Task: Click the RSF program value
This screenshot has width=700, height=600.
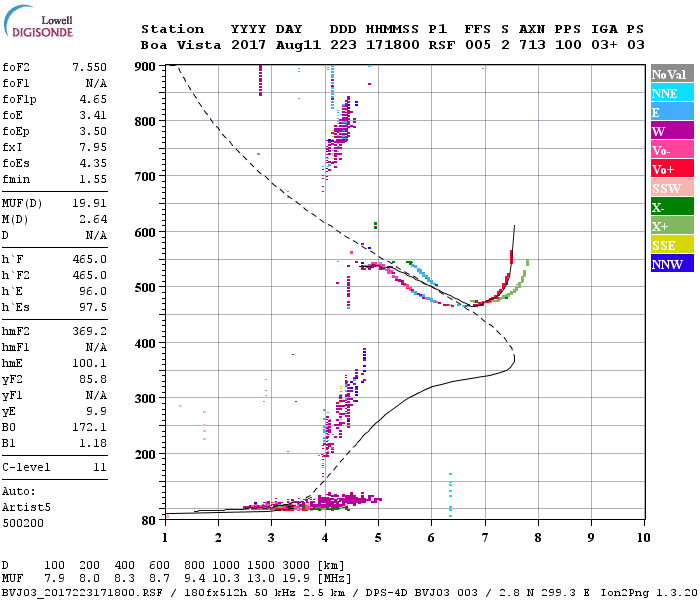Action: 442,45
